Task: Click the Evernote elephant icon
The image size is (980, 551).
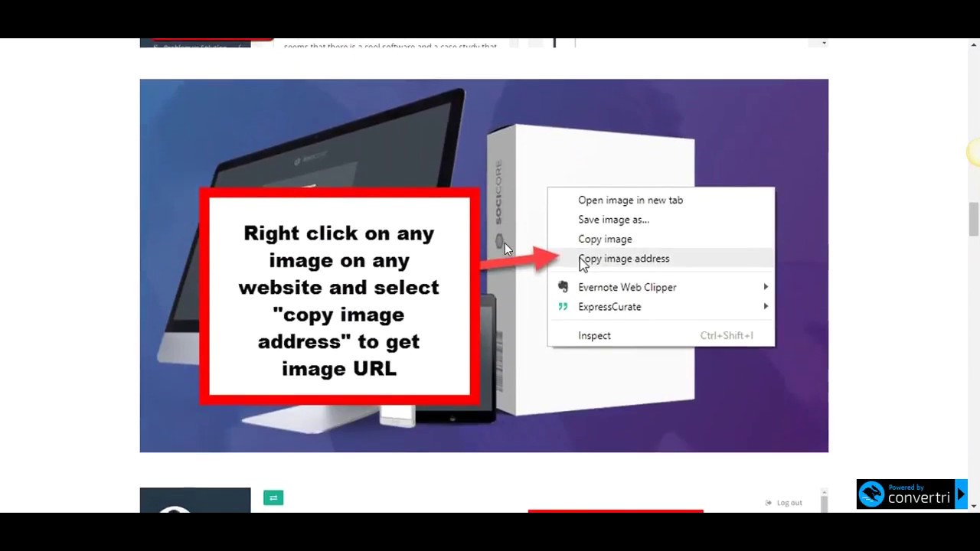Action: pos(563,287)
